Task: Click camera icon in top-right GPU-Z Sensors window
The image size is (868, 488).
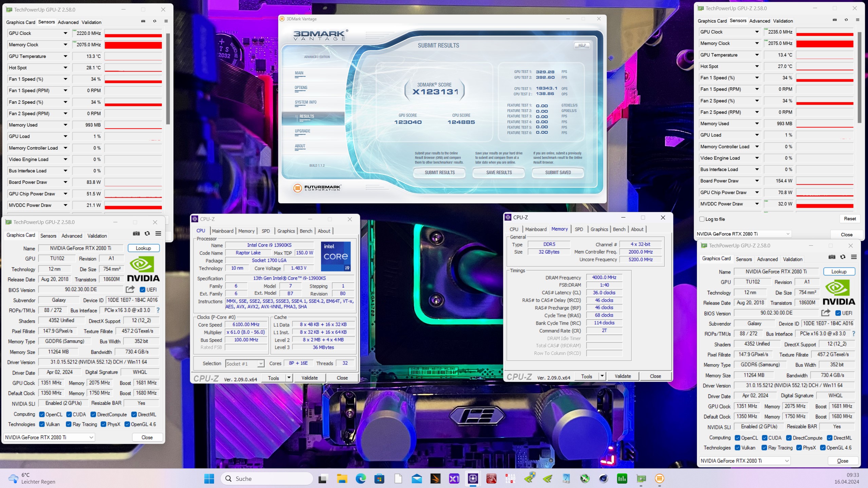Action: tap(835, 20)
